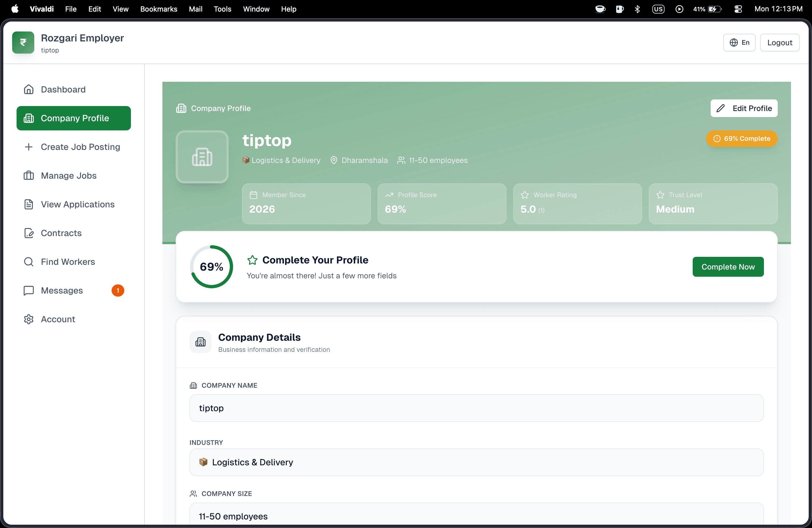
Task: Click the briefcase icon beside Manage Jobs
Action: pos(29,176)
